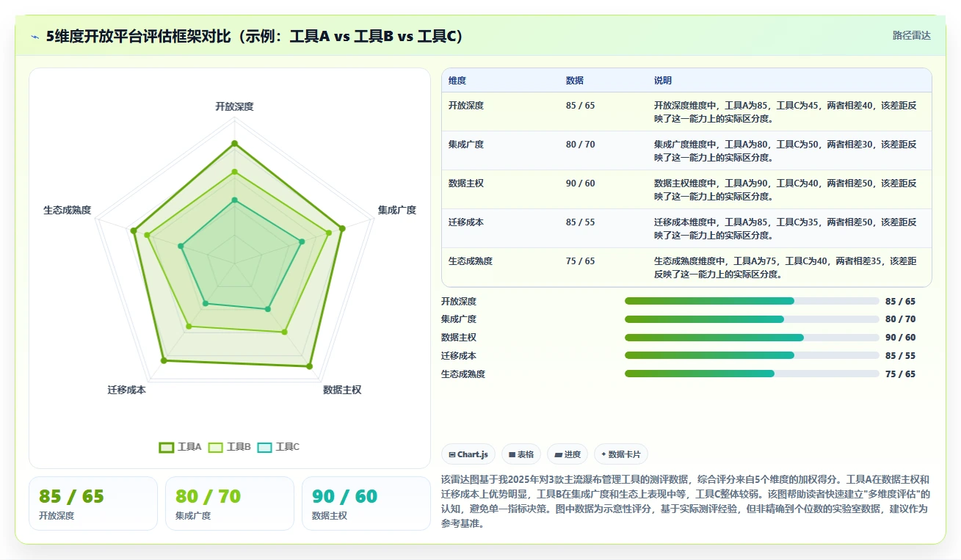Screen dimensions: 961x560
Task: Click the 75 / 65 value beside progress bar
Action: point(901,374)
